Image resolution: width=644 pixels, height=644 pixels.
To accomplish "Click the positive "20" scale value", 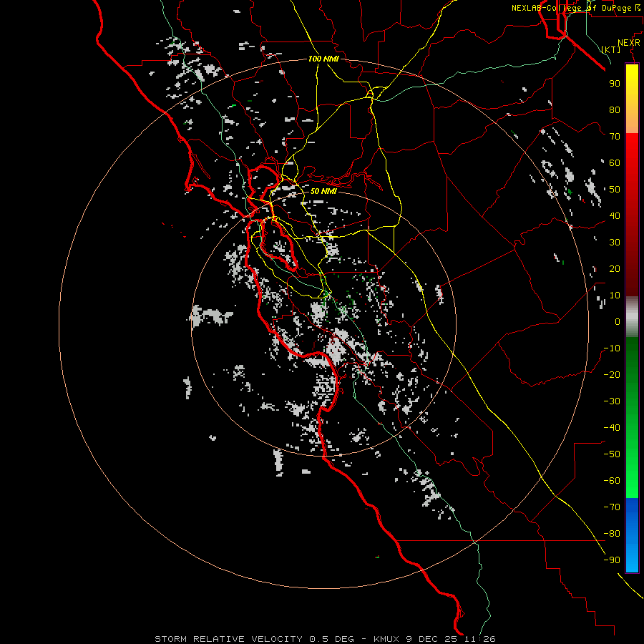I will coord(615,268).
